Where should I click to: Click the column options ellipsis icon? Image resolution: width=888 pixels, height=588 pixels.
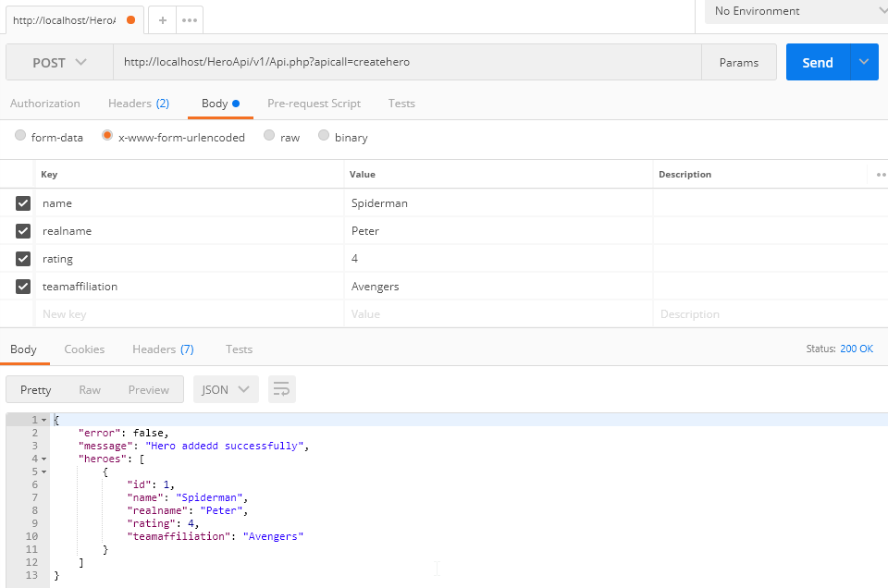pyautogui.click(x=880, y=174)
